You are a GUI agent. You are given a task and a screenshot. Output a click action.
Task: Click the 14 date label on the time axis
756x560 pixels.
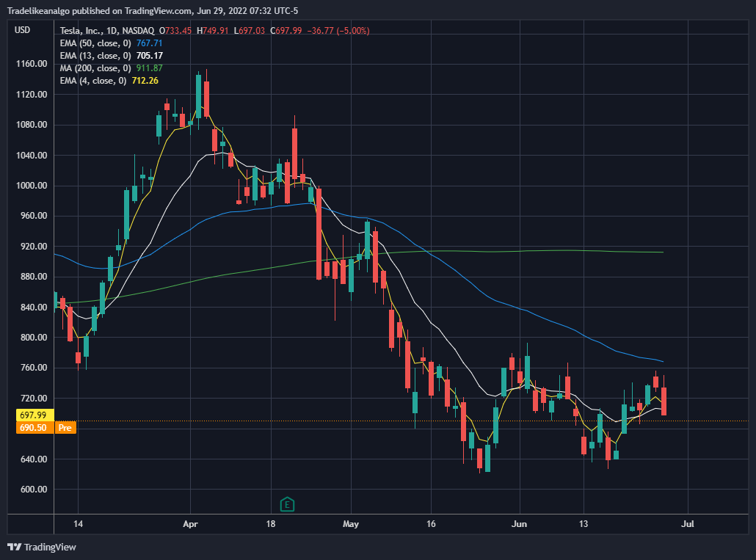pyautogui.click(x=78, y=524)
